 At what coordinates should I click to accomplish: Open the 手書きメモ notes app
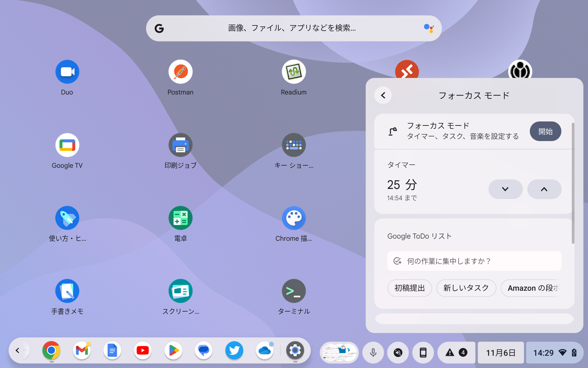[67, 291]
